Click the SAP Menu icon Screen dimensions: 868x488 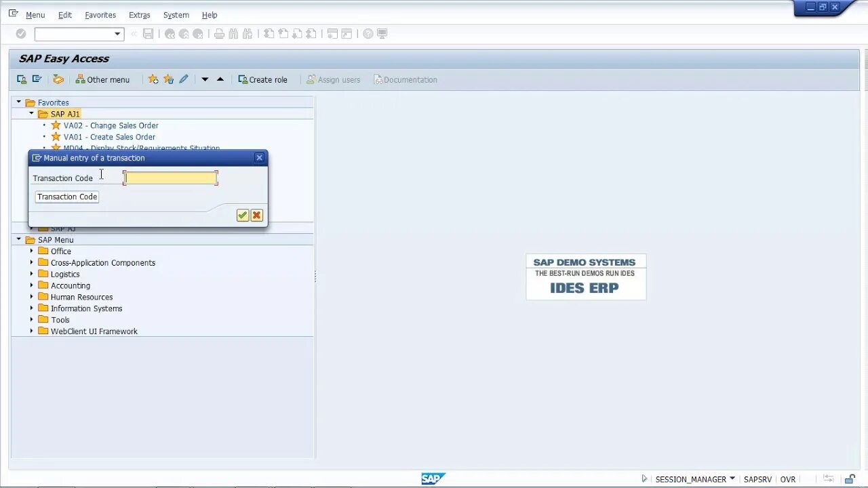[37, 79]
